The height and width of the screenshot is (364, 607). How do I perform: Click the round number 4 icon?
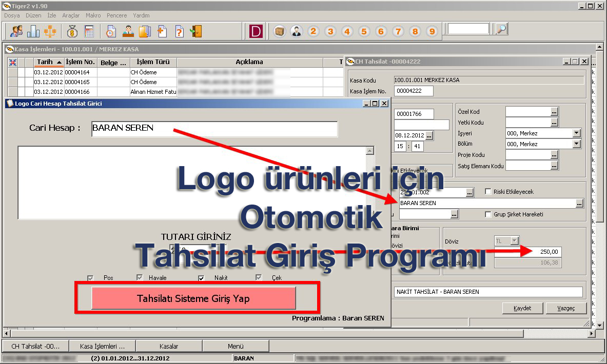point(347,31)
